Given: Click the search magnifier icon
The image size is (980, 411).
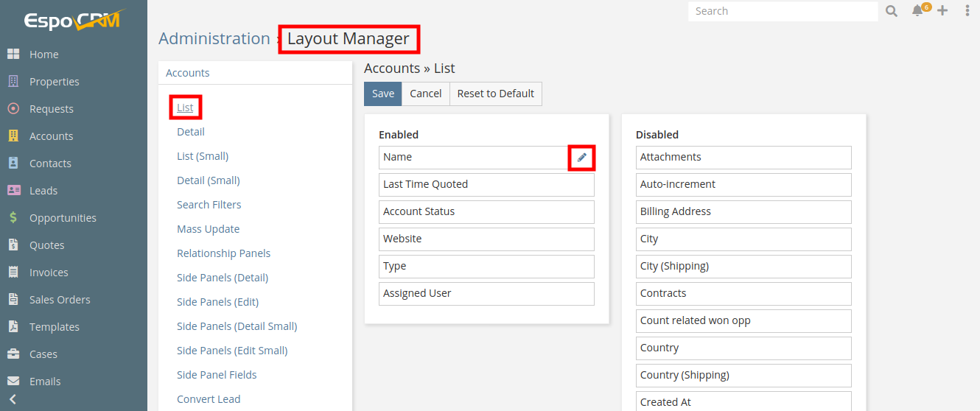Looking at the screenshot, I should coord(892,11).
